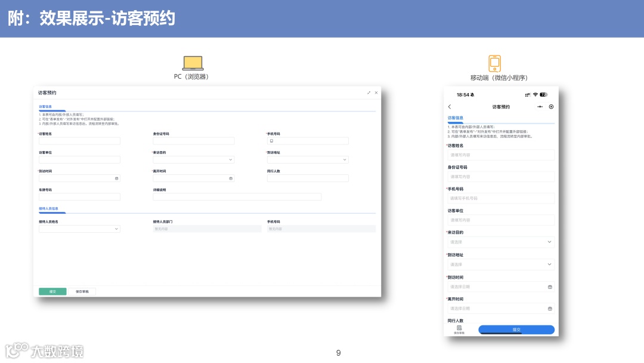Image resolution: width=644 pixels, height=363 pixels.
Task: Tap the mobile 访客单位 input field
Action: (x=501, y=220)
